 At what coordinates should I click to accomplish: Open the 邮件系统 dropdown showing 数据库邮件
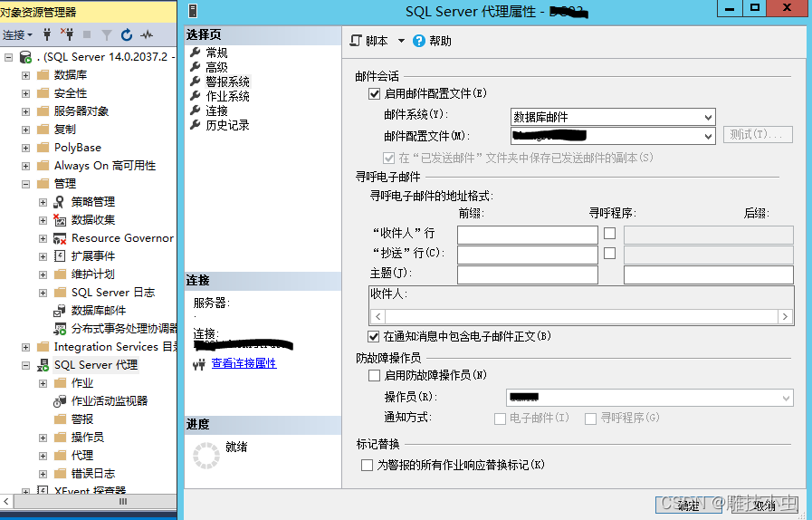tap(613, 117)
